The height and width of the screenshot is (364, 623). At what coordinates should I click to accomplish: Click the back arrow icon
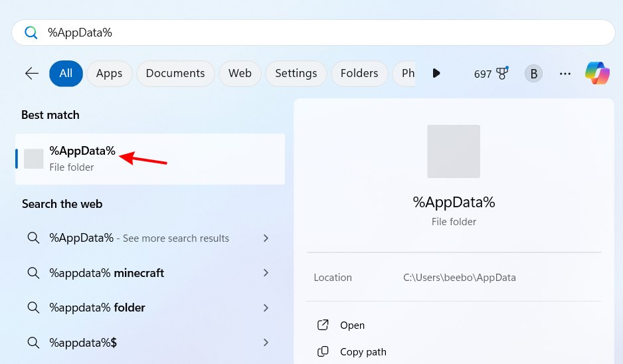coord(32,73)
